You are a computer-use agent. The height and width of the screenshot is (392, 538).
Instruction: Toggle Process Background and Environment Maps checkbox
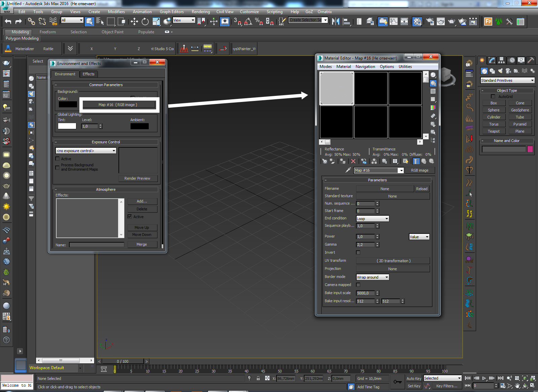(x=58, y=167)
